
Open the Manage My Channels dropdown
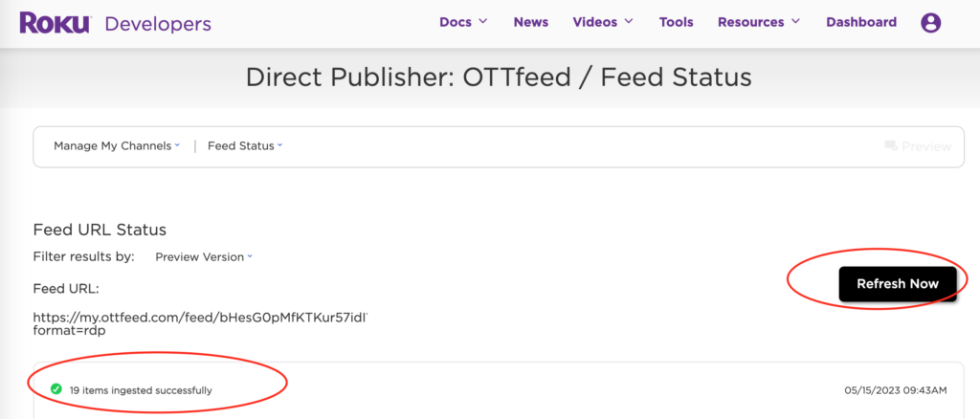[x=117, y=146]
